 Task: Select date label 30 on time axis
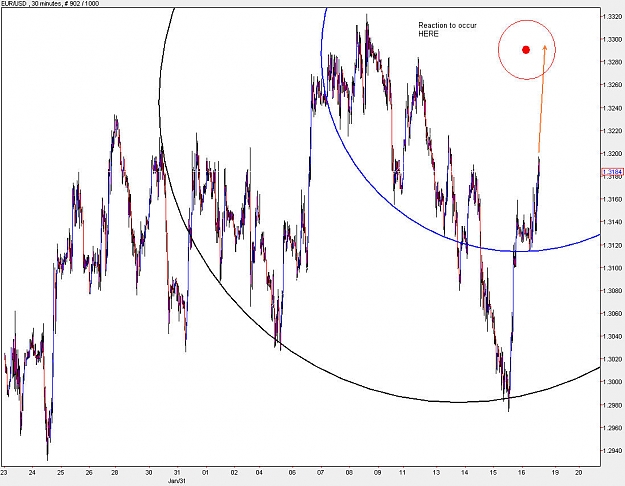click(149, 473)
